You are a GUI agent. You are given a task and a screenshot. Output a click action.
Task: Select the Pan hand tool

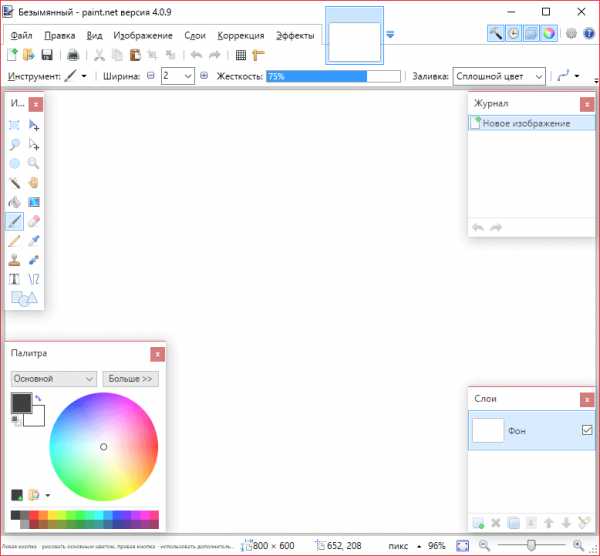[34, 183]
